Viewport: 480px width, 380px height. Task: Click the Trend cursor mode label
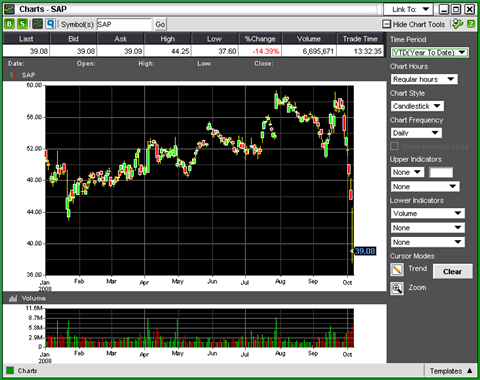click(x=418, y=269)
